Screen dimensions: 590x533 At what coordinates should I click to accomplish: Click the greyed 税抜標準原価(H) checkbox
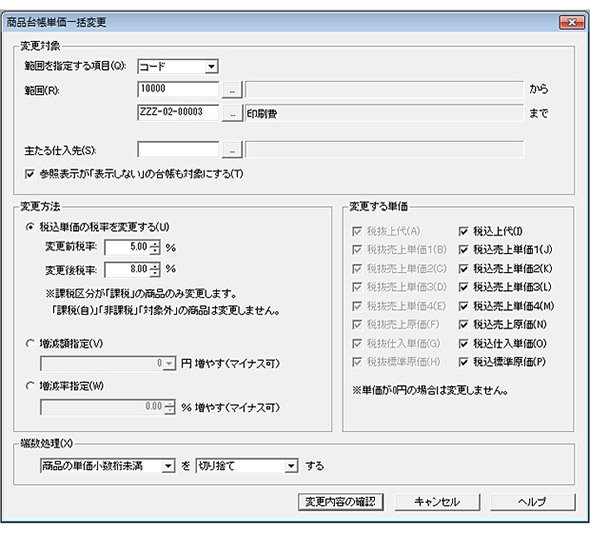point(357,362)
